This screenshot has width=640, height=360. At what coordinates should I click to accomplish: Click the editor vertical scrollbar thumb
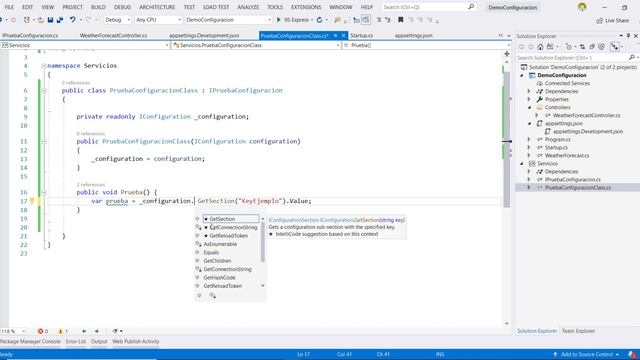pos(507,141)
